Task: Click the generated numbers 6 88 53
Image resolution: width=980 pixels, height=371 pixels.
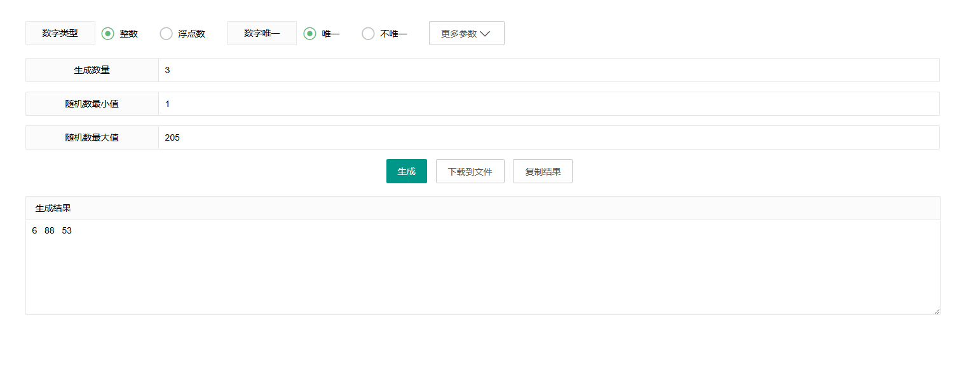Action: [x=52, y=231]
